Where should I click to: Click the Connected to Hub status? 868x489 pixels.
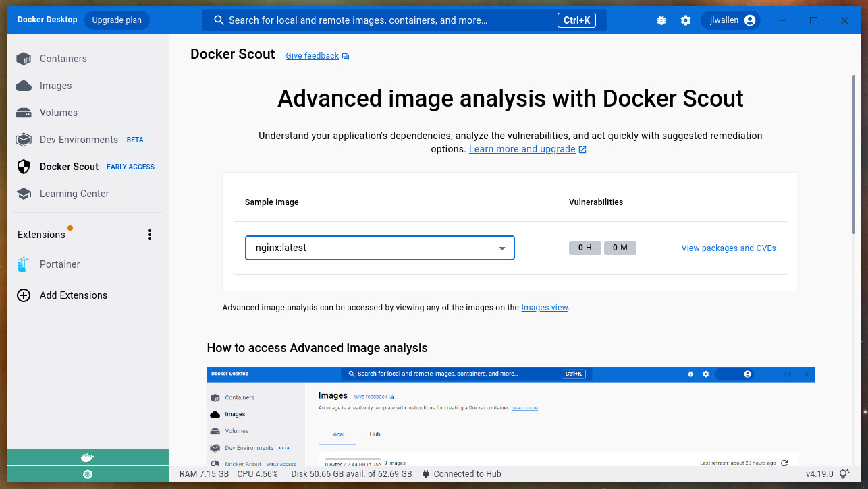pos(462,474)
